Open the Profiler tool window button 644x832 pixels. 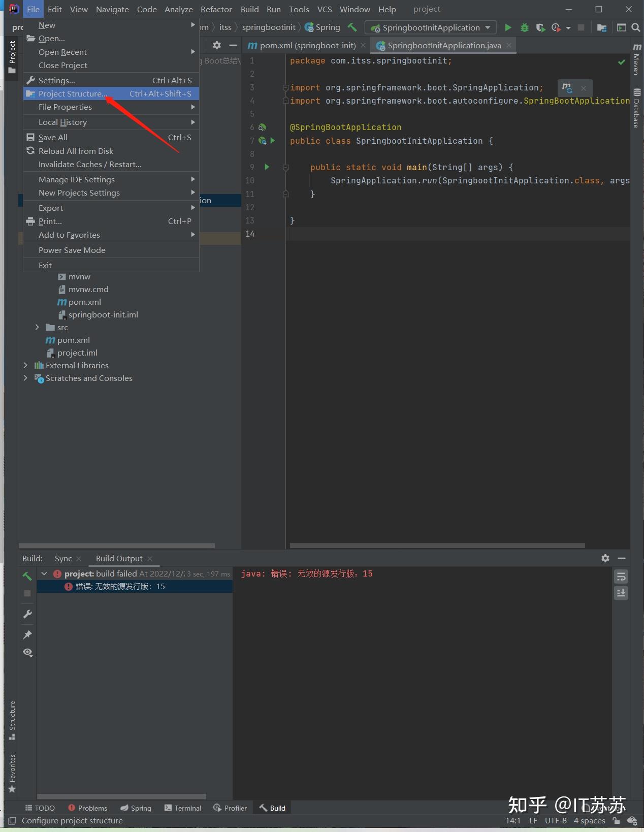pos(230,808)
